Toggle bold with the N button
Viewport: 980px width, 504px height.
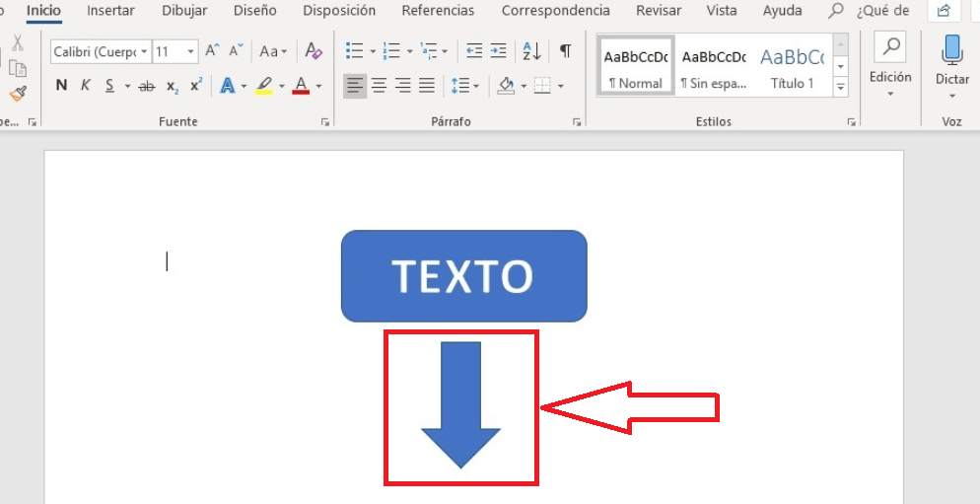[x=61, y=86]
